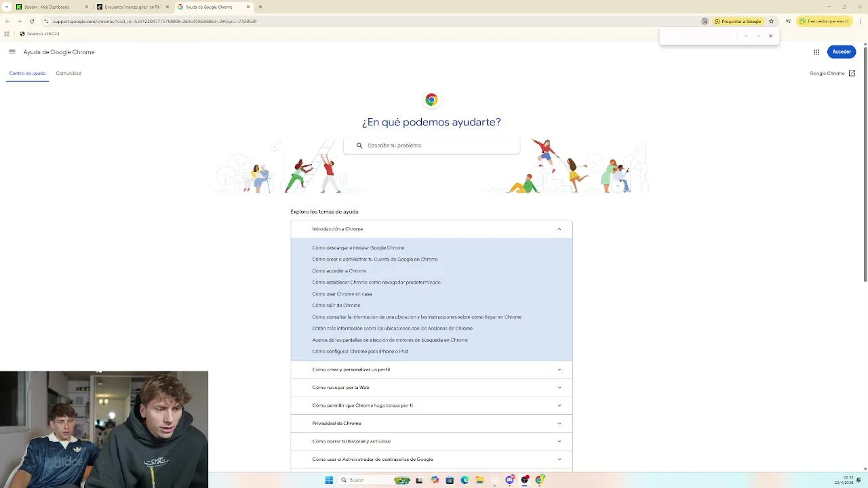The image size is (868, 488).
Task: Expand the Privacidad de Chrome section
Action: (x=431, y=424)
